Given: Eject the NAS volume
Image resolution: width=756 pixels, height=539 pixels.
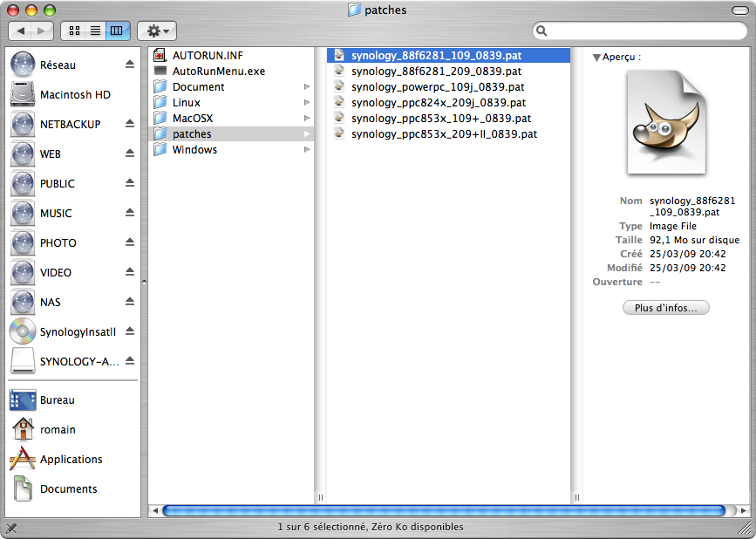Looking at the screenshot, I should pyautogui.click(x=130, y=302).
